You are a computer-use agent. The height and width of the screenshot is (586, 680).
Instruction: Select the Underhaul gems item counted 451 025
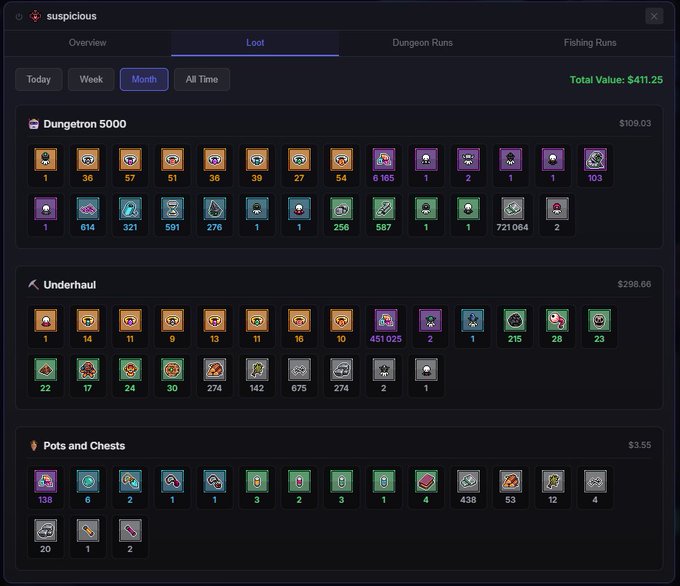(x=386, y=326)
